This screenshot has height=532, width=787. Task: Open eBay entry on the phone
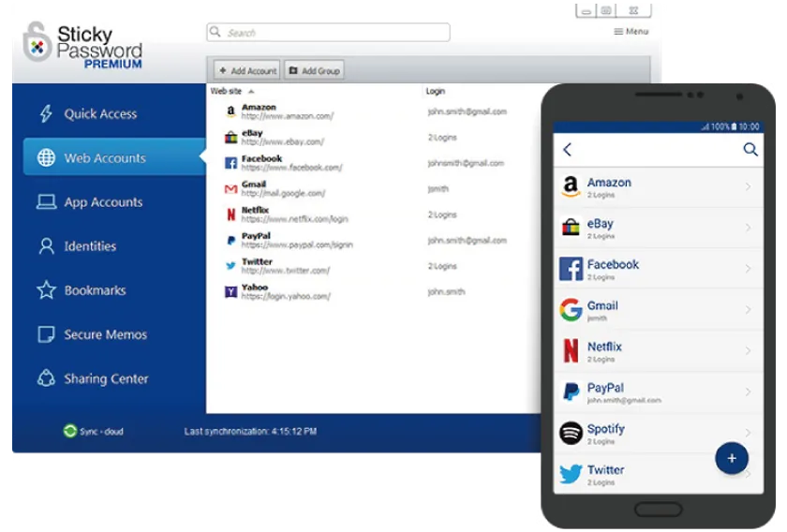659,228
